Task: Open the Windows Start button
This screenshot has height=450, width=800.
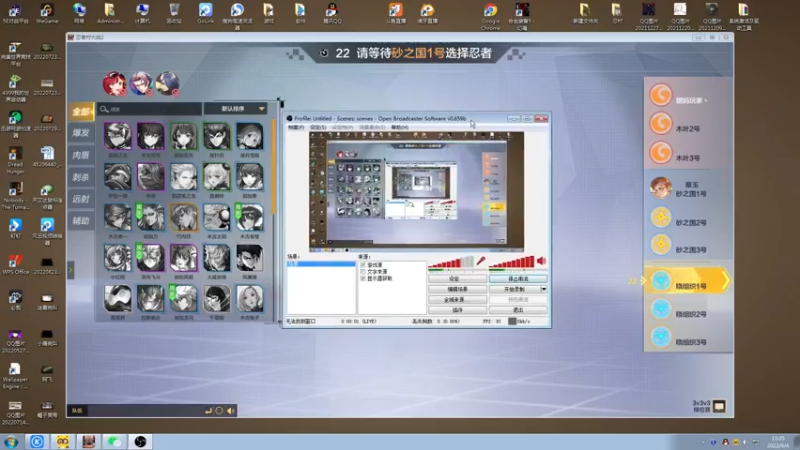Action: coord(11,441)
